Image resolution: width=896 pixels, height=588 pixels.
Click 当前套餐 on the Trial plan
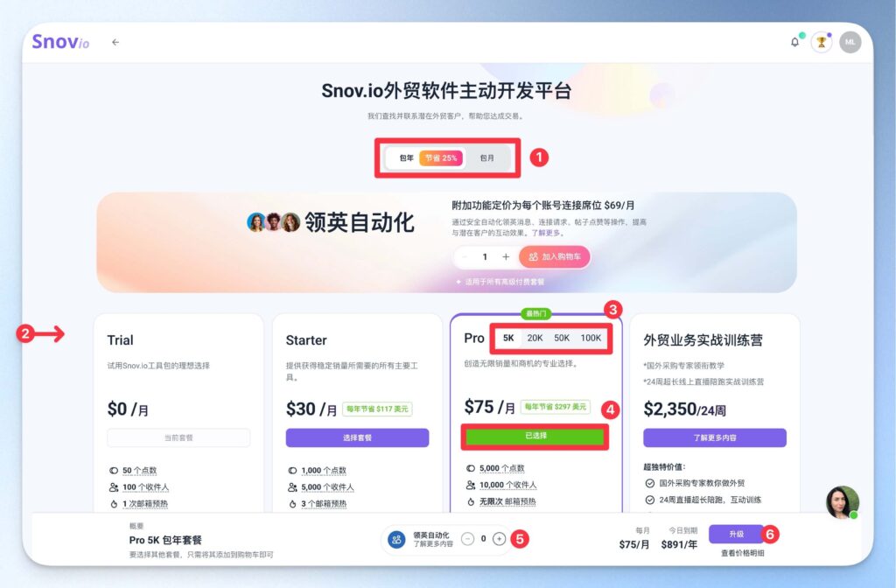178,437
